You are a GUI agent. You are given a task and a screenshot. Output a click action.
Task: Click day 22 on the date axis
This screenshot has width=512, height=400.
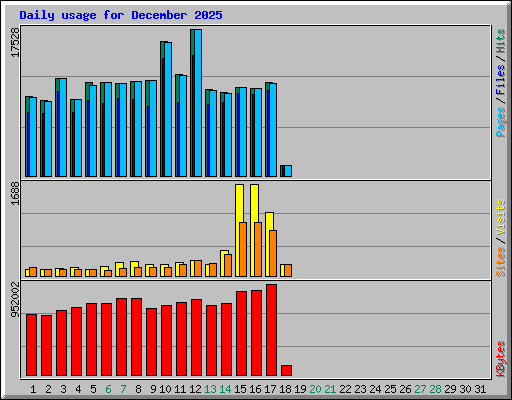(x=346, y=389)
